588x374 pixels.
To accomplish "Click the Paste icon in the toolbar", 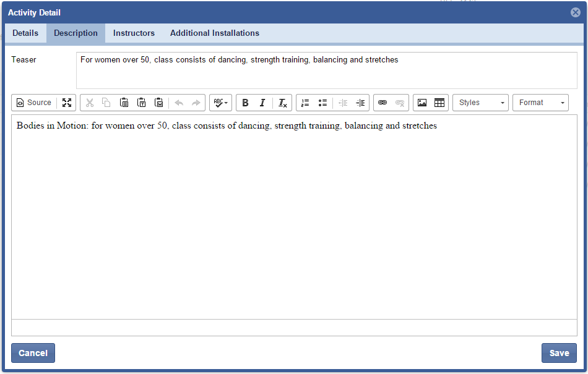I will point(124,103).
